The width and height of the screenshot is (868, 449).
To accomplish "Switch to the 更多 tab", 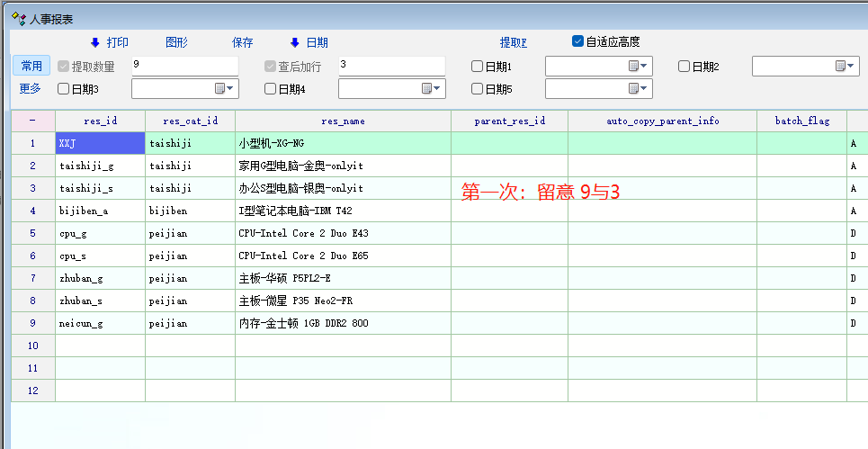I will click(x=31, y=88).
